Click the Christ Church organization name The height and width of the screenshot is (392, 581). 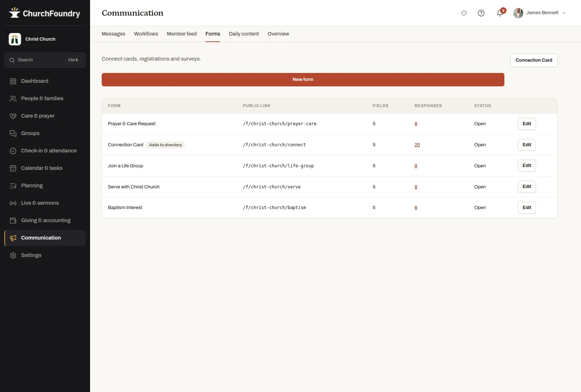tap(40, 39)
